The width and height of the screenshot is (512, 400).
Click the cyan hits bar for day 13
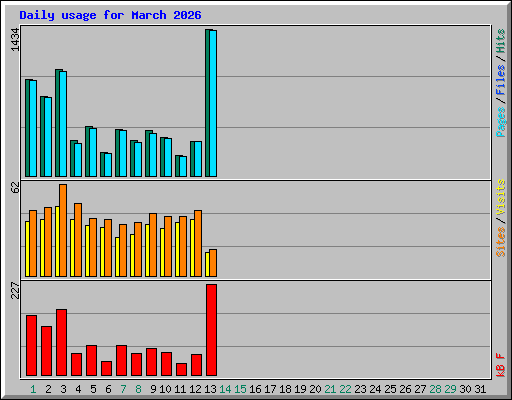[213, 103]
